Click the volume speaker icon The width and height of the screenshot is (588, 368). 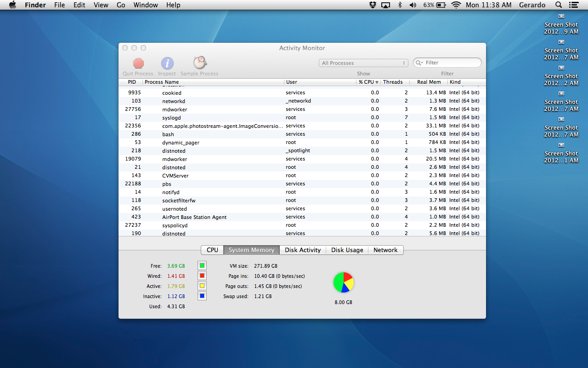pyautogui.click(x=413, y=5)
